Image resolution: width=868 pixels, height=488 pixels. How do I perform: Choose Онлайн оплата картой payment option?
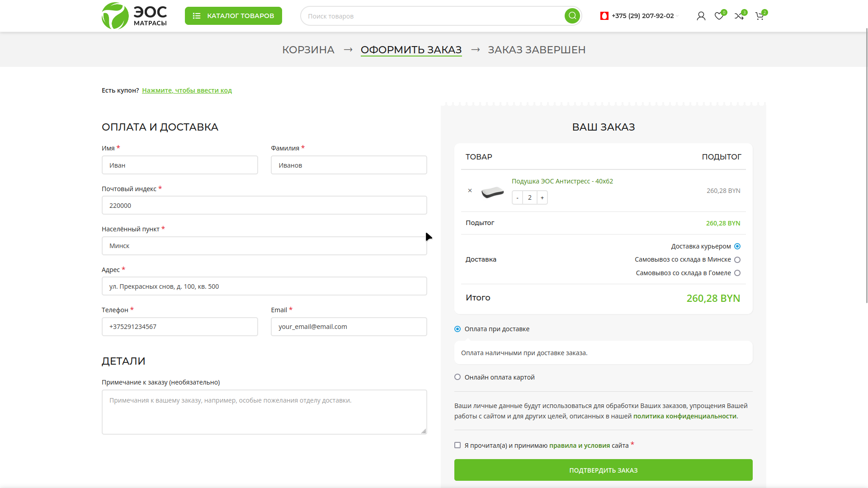pyautogui.click(x=458, y=377)
